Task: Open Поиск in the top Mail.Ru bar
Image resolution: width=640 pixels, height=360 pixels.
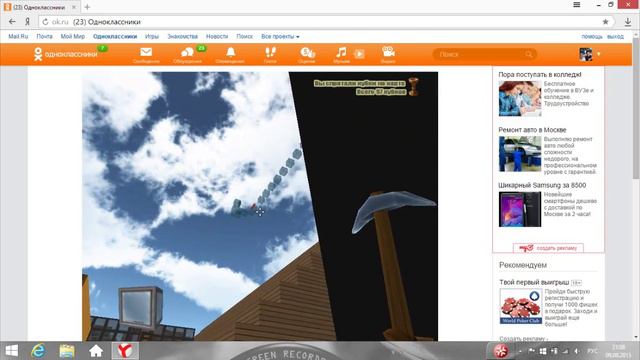Action: pos(244,36)
